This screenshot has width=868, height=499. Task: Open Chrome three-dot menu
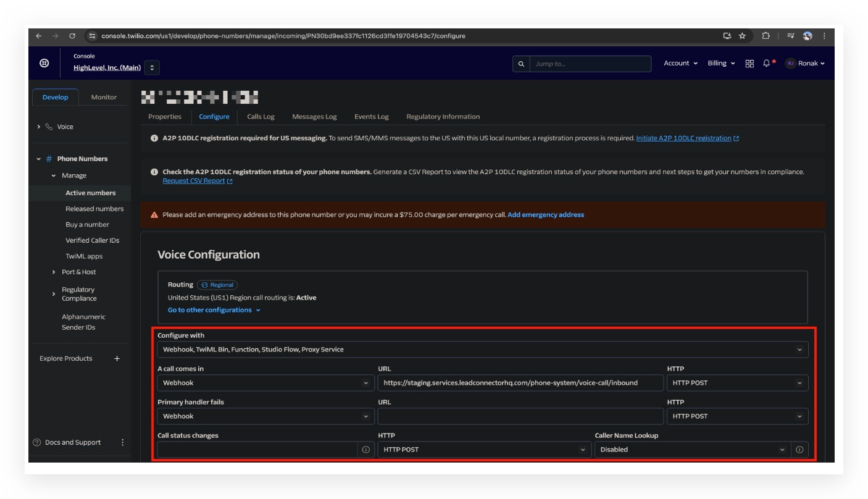pos(824,36)
